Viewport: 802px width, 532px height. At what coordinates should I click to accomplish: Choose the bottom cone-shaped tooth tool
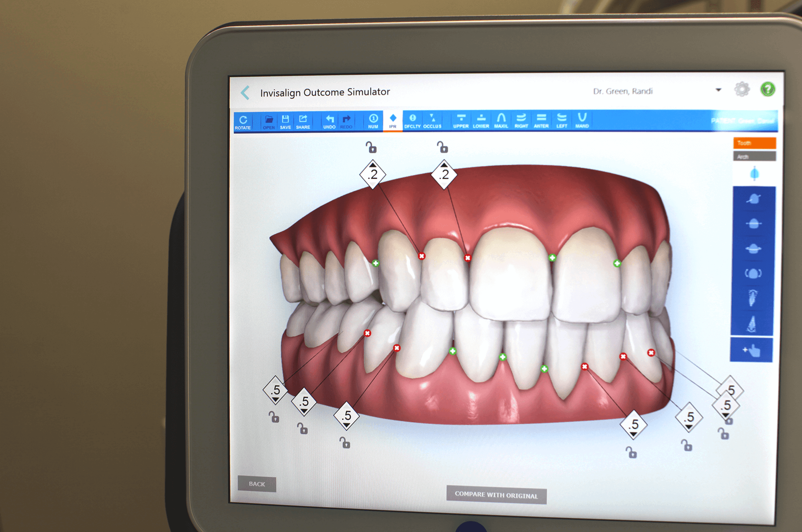(x=751, y=324)
